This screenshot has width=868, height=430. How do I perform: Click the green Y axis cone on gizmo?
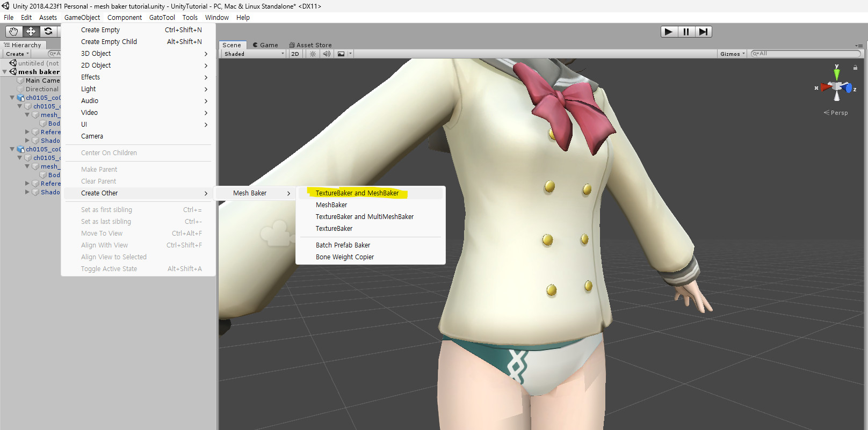836,73
